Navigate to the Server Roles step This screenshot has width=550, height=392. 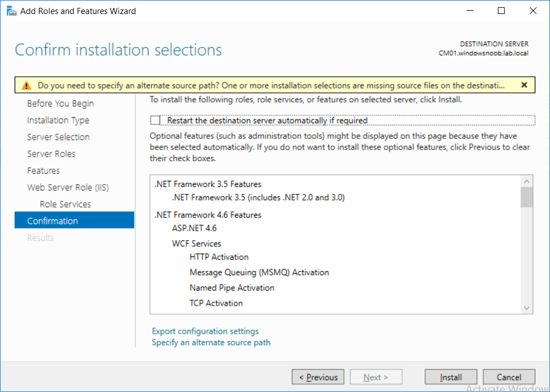[x=51, y=154]
